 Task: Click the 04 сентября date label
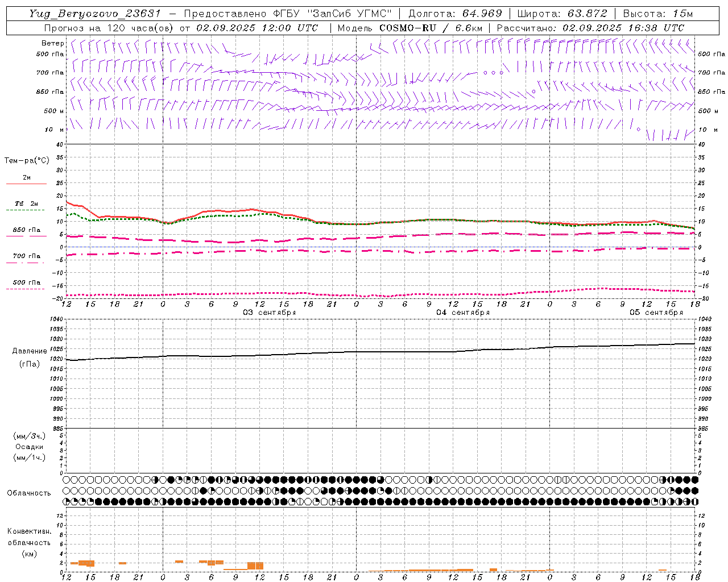pyautogui.click(x=463, y=313)
